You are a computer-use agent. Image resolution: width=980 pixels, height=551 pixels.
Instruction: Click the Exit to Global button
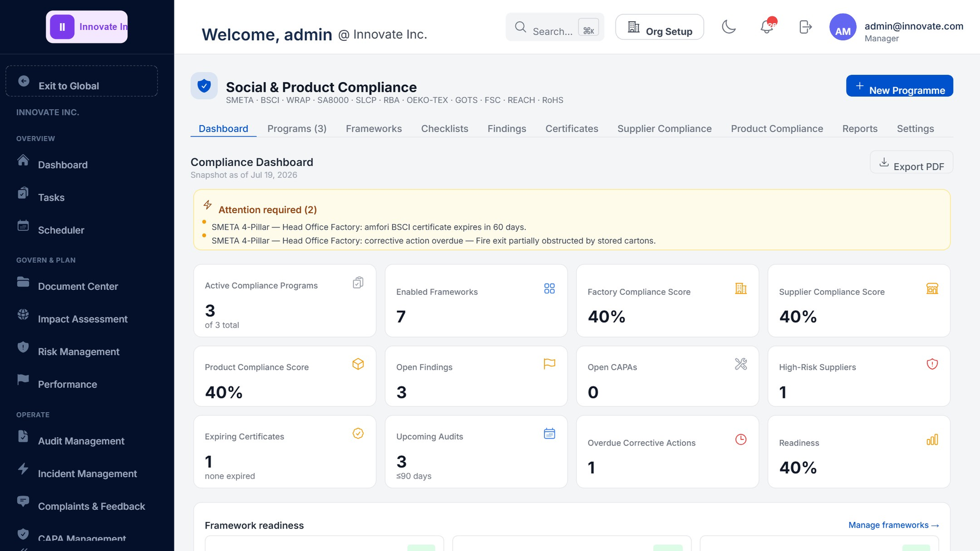click(82, 81)
